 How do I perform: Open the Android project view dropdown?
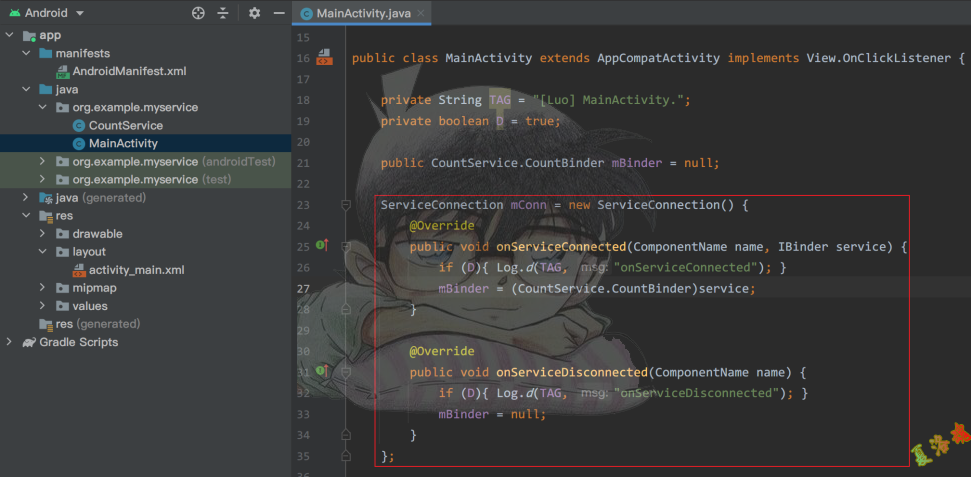click(x=79, y=13)
